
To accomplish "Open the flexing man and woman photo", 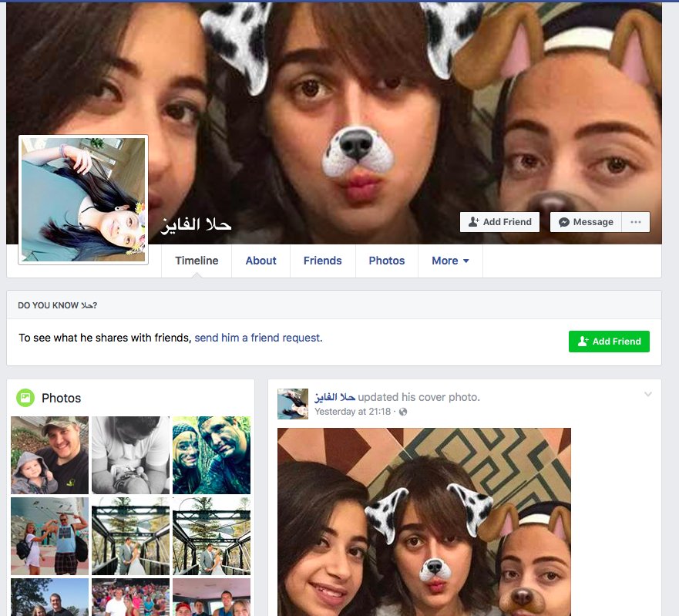I will tap(50, 536).
